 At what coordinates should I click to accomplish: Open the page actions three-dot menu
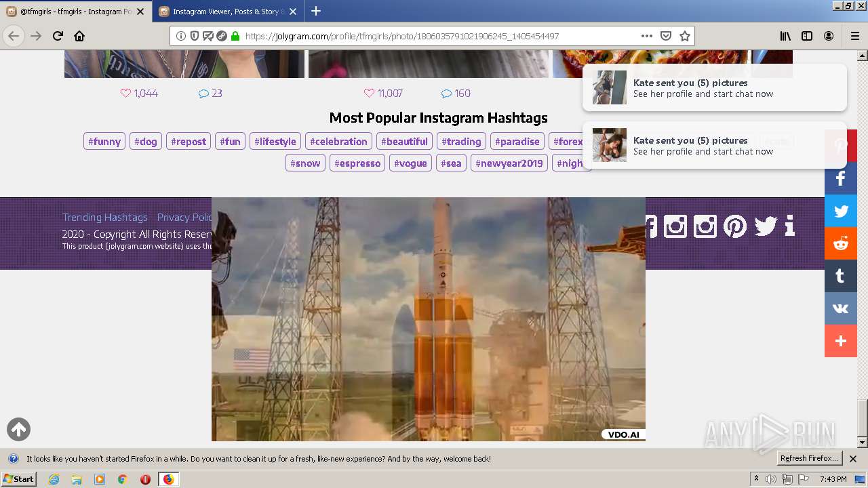click(x=647, y=36)
